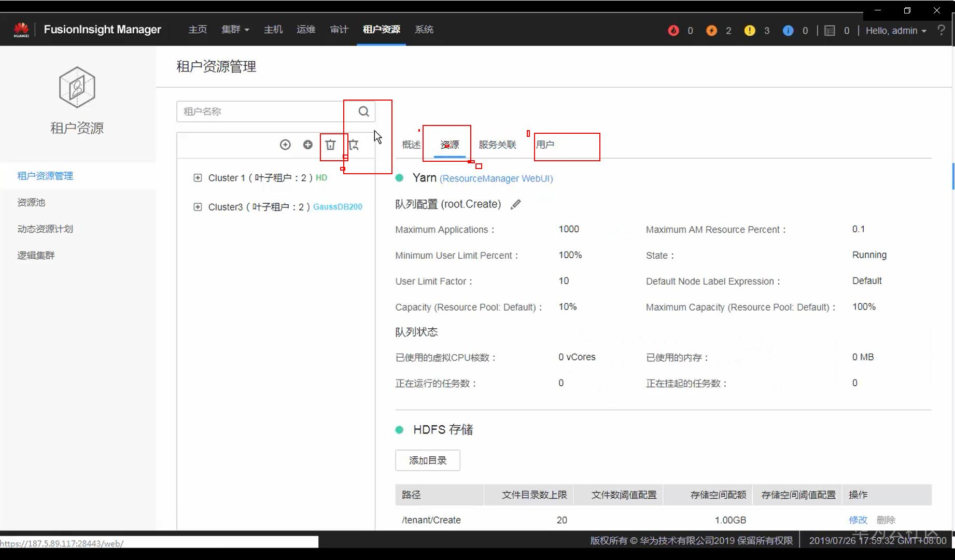The width and height of the screenshot is (955, 560).
Task: Click the 0 vCores usage value
Action: click(x=577, y=357)
